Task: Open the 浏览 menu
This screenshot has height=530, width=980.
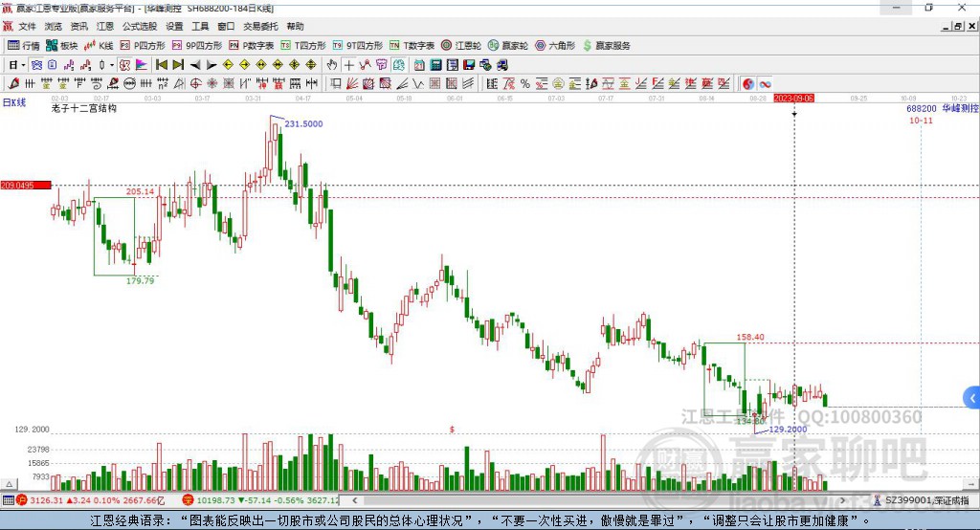Action: click(54, 26)
